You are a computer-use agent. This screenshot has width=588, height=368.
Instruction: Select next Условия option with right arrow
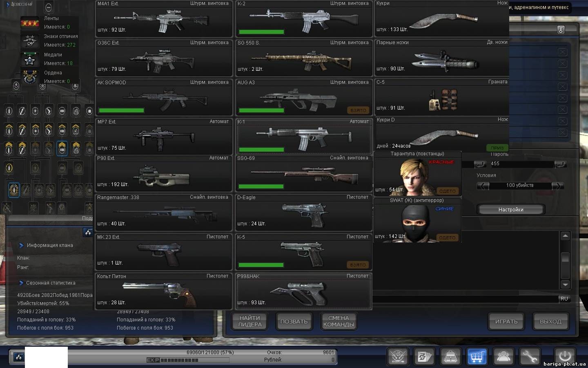click(x=557, y=186)
